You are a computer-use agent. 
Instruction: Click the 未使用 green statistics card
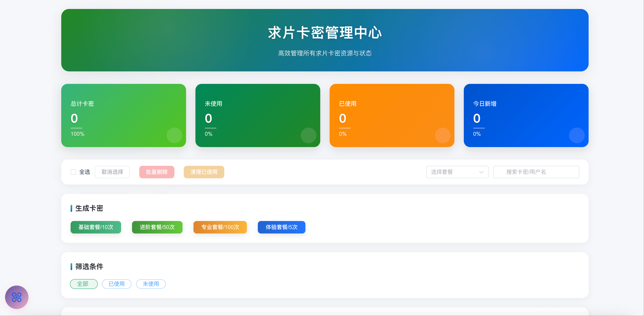pos(257,115)
